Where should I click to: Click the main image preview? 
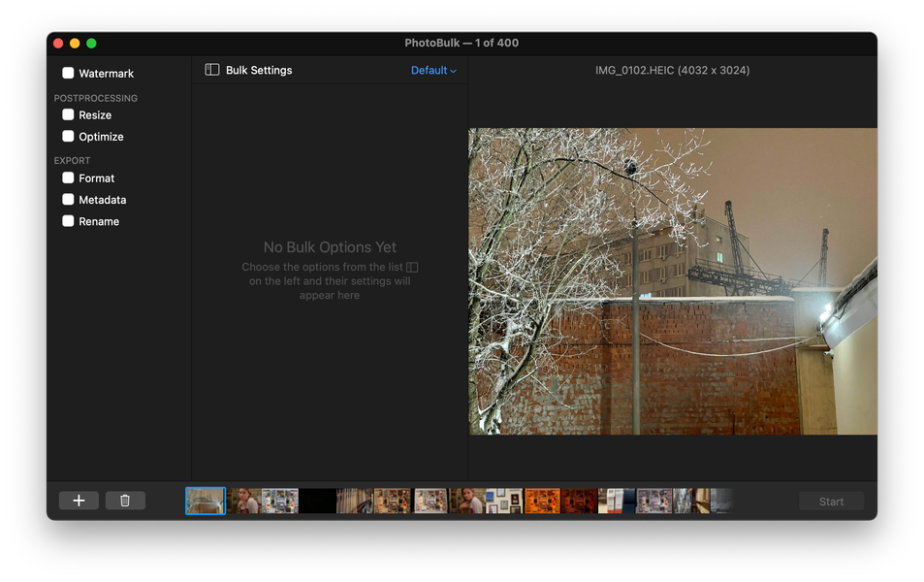click(672, 281)
